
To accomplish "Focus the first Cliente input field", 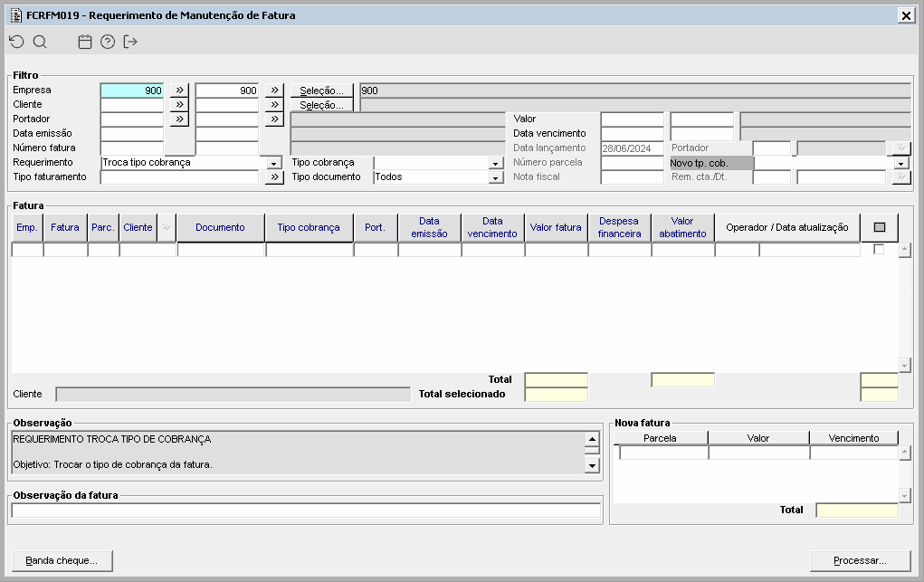I will (x=132, y=105).
